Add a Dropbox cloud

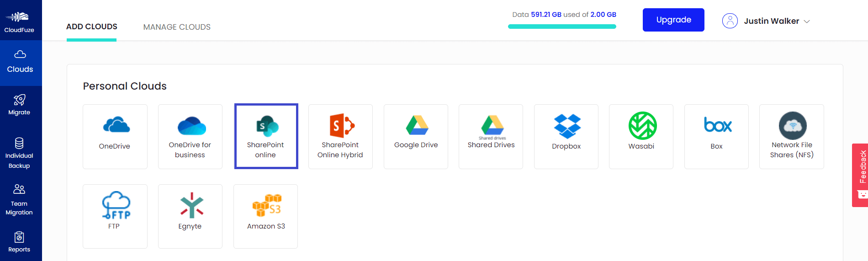[566, 137]
